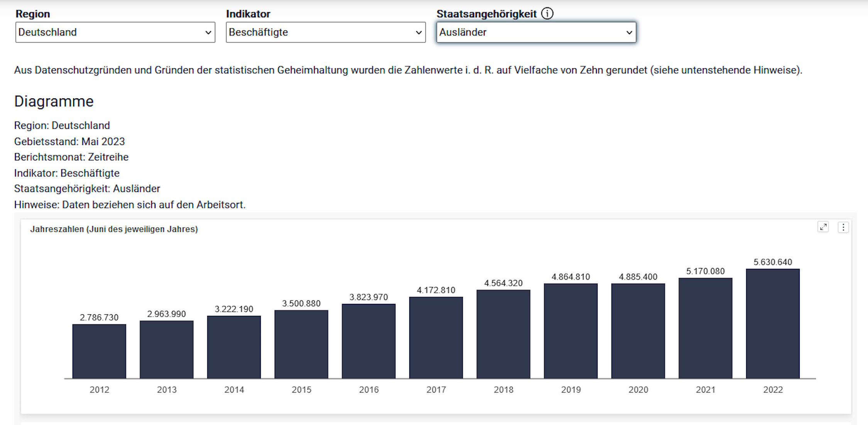The image size is (868, 425).
Task: Click the value label 4.864.810
Action: (571, 277)
